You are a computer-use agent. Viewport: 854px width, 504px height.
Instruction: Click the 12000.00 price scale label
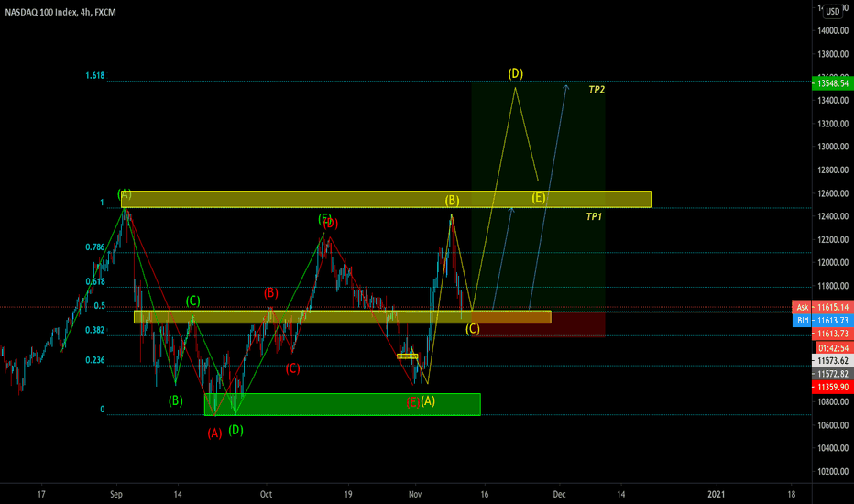click(833, 263)
